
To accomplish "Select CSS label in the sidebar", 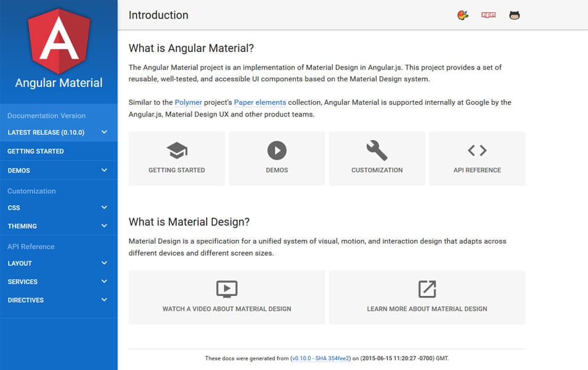I will (14, 208).
